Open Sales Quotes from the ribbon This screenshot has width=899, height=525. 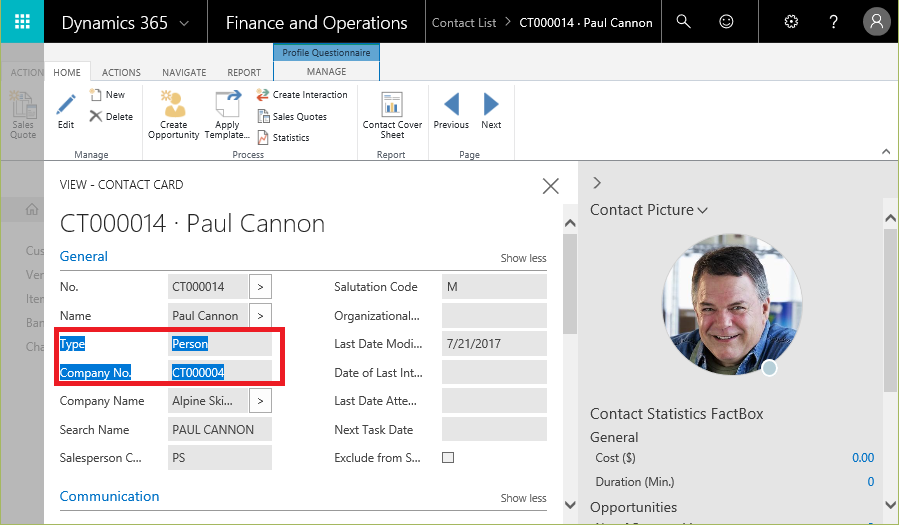click(292, 116)
